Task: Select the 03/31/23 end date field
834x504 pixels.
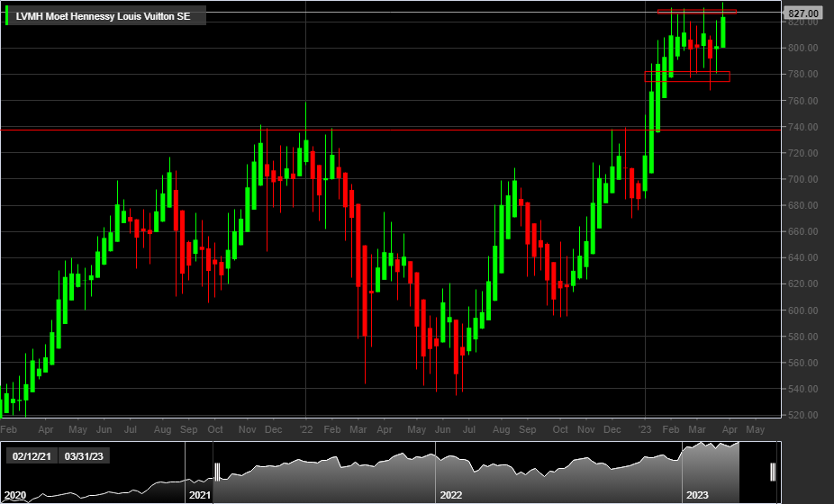Action: (84, 456)
